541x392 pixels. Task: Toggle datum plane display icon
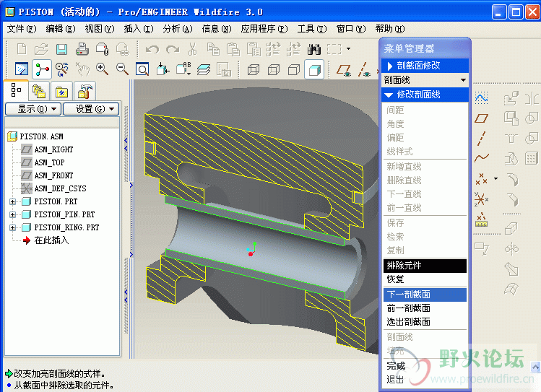(344, 69)
